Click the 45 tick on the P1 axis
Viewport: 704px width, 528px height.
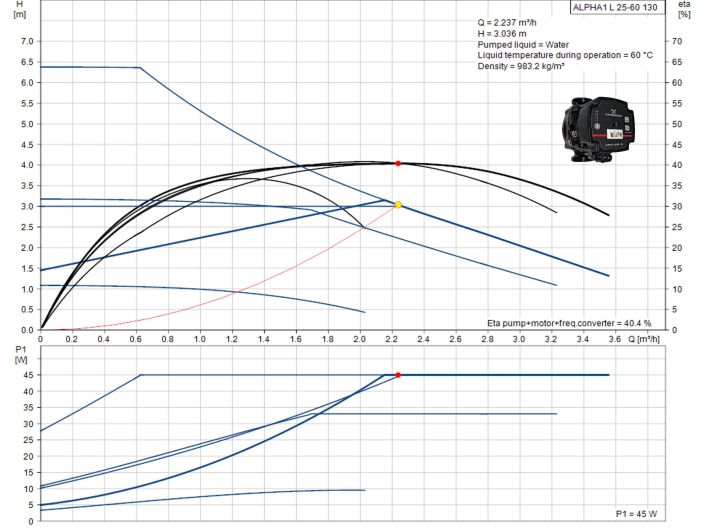(28, 375)
